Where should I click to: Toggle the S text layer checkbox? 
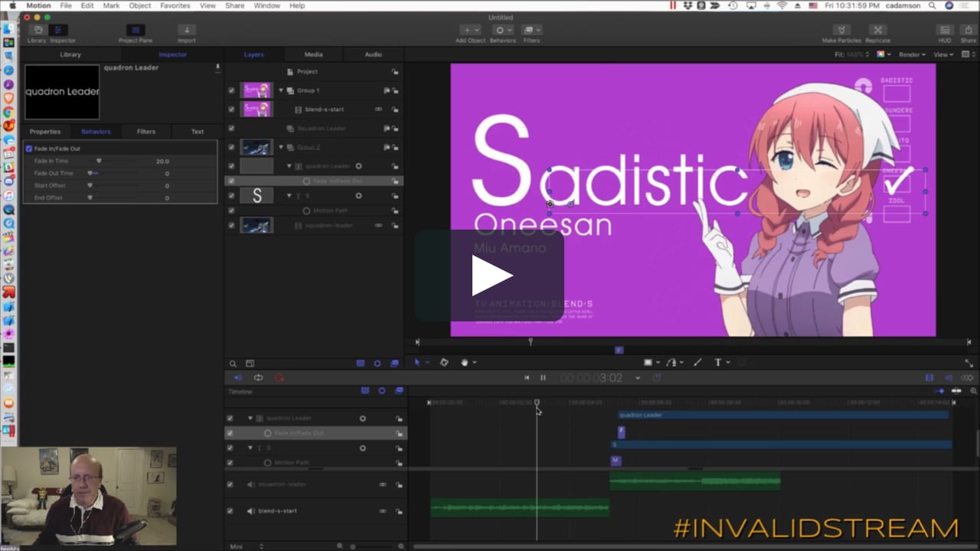[x=231, y=196]
